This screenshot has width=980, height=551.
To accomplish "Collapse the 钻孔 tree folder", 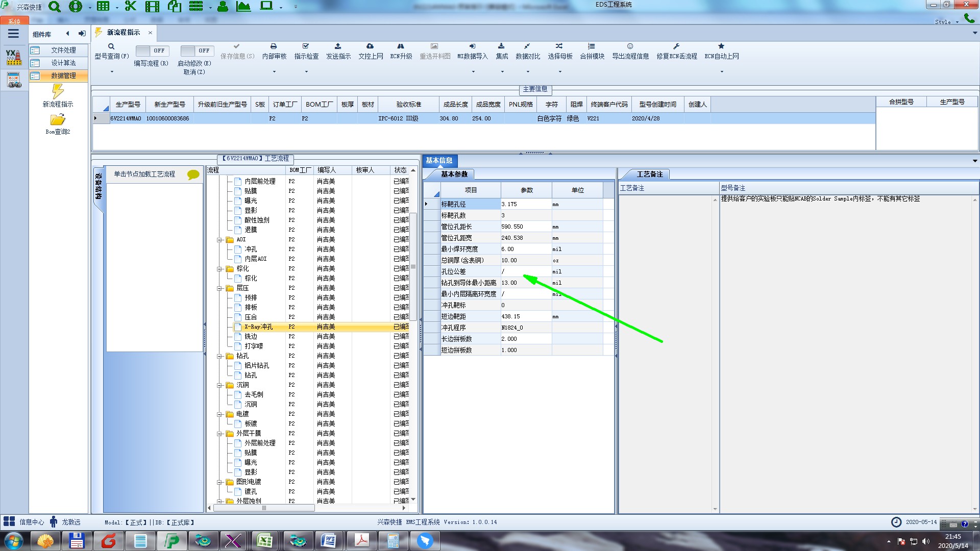I will (219, 356).
